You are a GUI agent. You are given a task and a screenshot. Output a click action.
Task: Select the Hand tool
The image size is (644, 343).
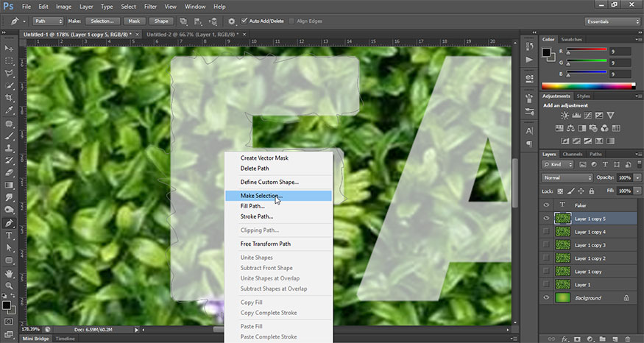(10, 273)
